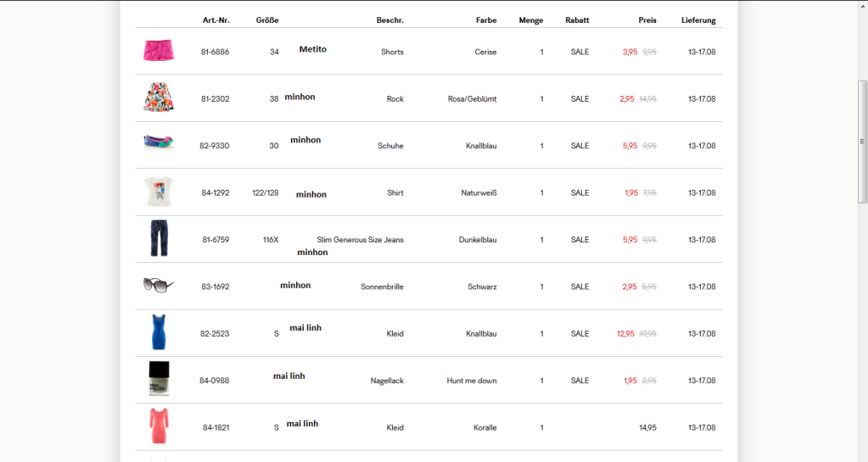Click article number 81-6886
This screenshot has width=868, height=462.
215,52
